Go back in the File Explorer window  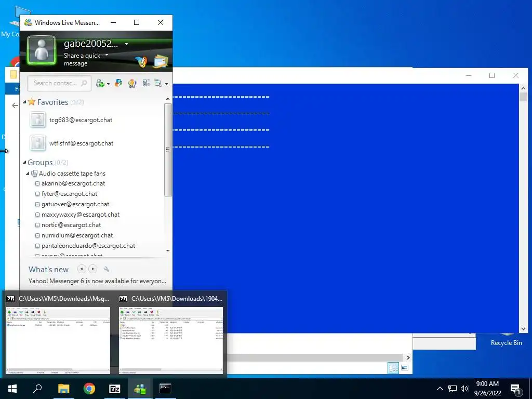15,105
